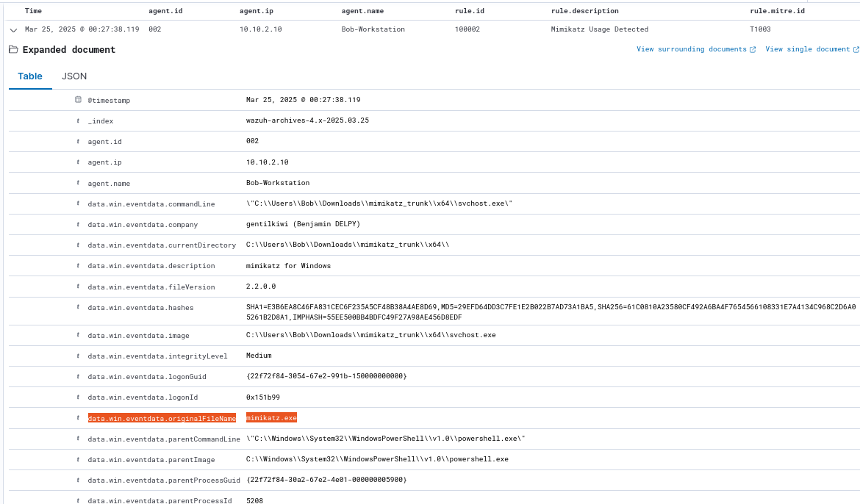860x504 pixels.
Task: Click the type icon beside data.win.eventdata.commandLine
Action: pyautogui.click(x=78, y=204)
